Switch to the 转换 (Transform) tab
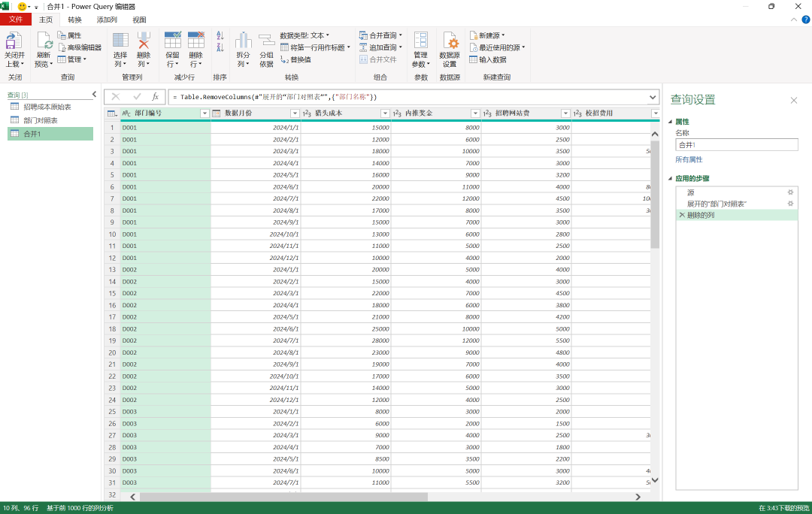Viewport: 812px width, 514px height. coord(74,20)
